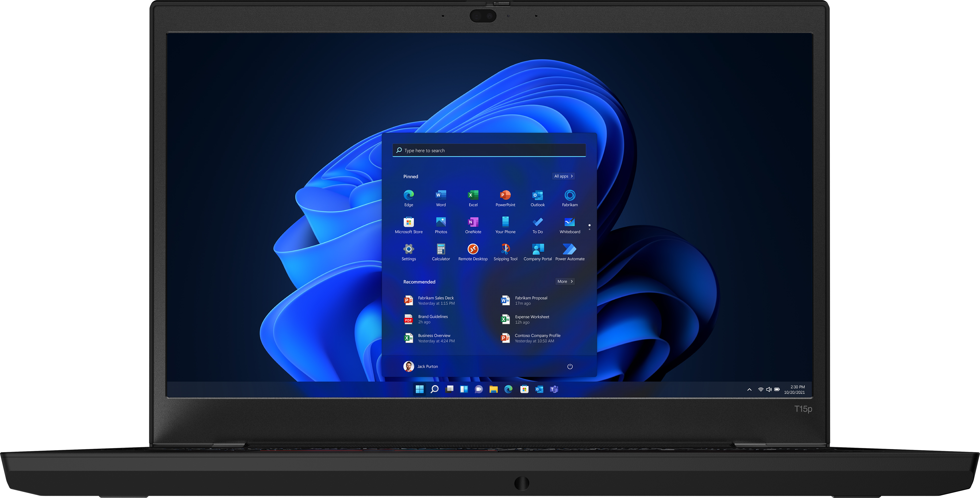Expand More recommended files
The image size is (980, 498).
tap(565, 281)
